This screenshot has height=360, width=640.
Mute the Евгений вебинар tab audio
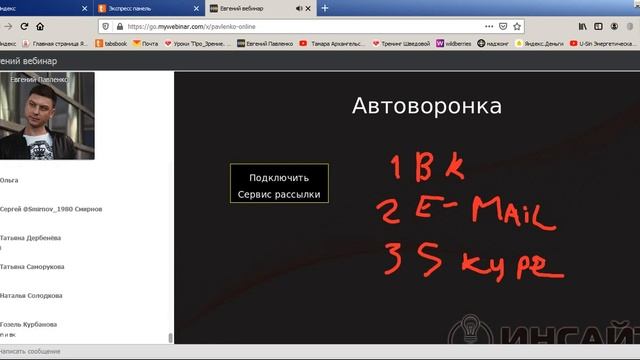click(299, 8)
